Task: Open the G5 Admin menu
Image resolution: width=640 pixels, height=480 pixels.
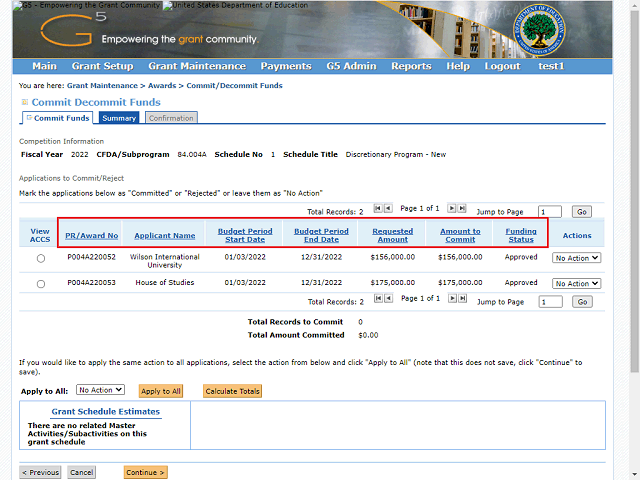Action: pyautogui.click(x=351, y=66)
